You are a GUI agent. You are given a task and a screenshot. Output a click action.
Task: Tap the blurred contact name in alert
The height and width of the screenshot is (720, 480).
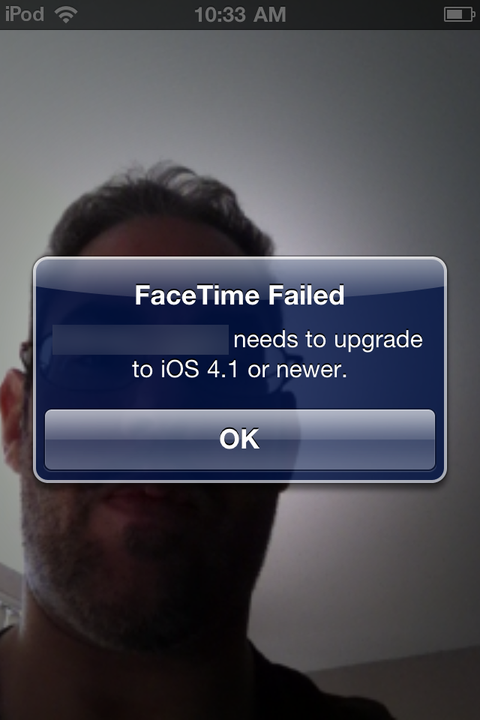(x=141, y=340)
